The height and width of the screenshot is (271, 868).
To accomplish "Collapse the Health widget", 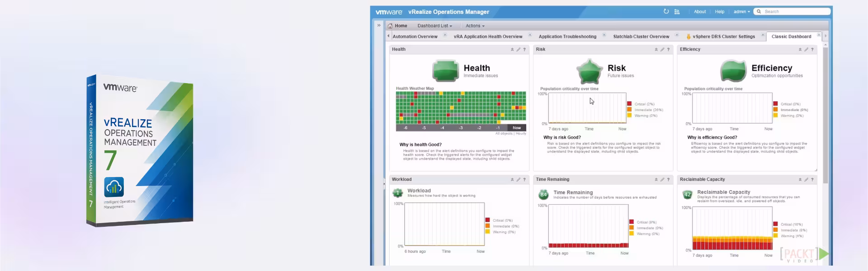I will pos(512,50).
